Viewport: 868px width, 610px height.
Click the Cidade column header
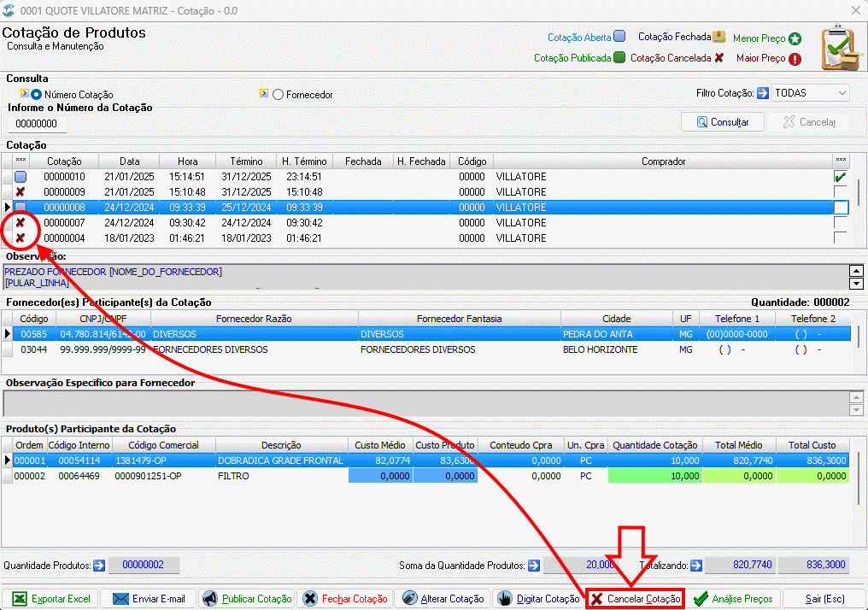coord(617,319)
